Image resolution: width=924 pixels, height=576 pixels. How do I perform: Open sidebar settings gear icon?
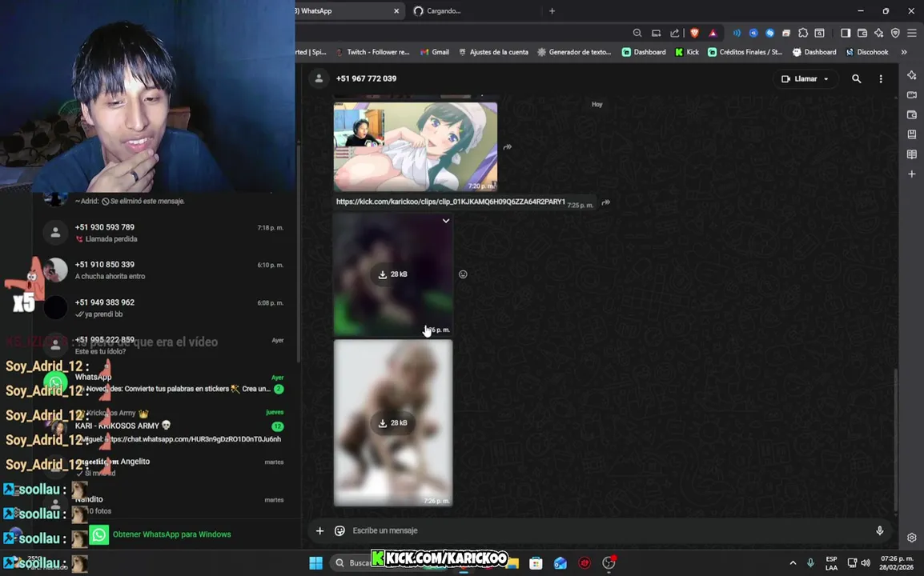(x=912, y=537)
